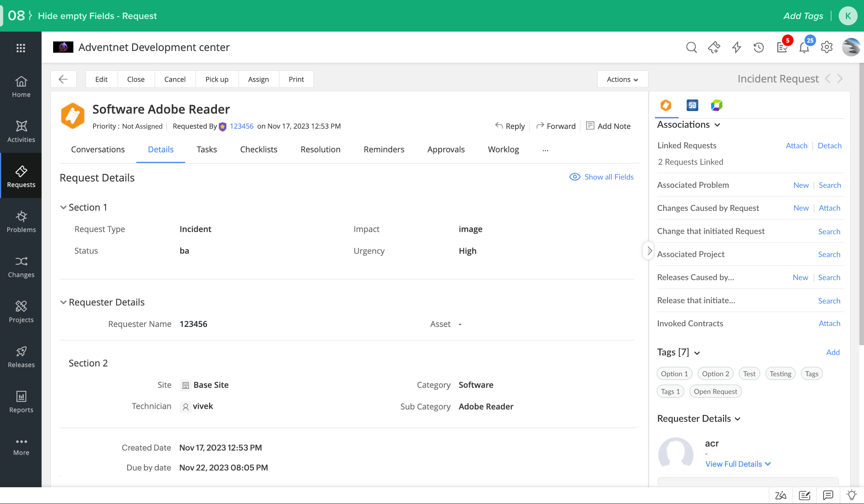The width and height of the screenshot is (864, 504).
Task: Open the recent history clock icon
Action: click(x=758, y=47)
